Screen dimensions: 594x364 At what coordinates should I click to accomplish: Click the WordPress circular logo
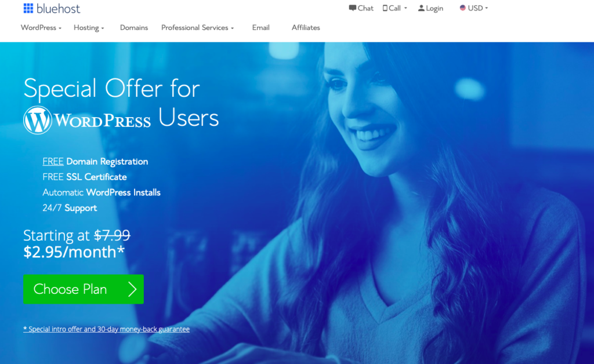[38, 120]
